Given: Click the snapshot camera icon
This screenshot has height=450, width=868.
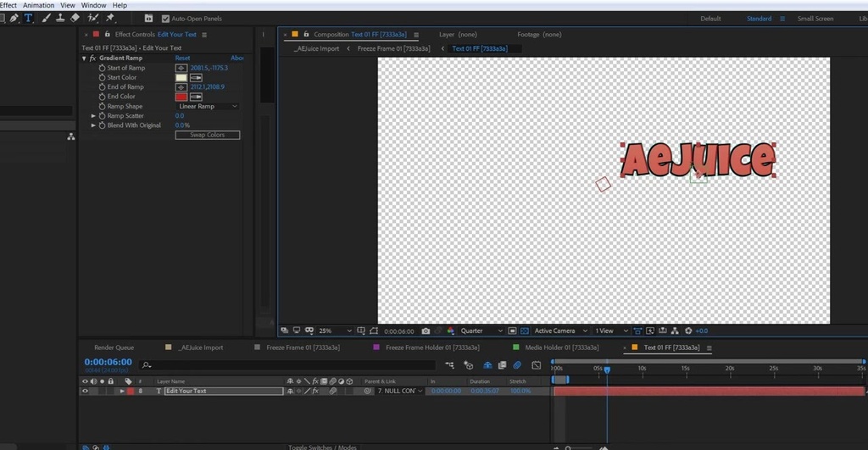Looking at the screenshot, I should [x=426, y=331].
